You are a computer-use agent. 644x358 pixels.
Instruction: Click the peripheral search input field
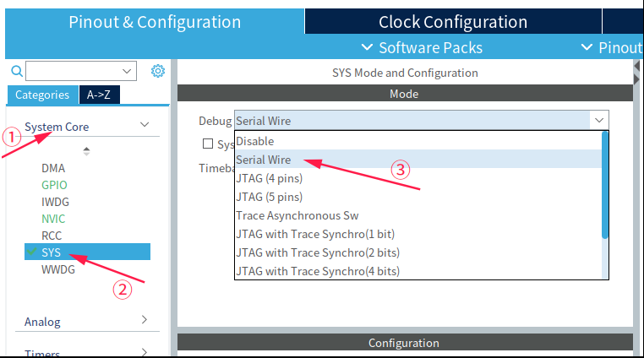80,71
